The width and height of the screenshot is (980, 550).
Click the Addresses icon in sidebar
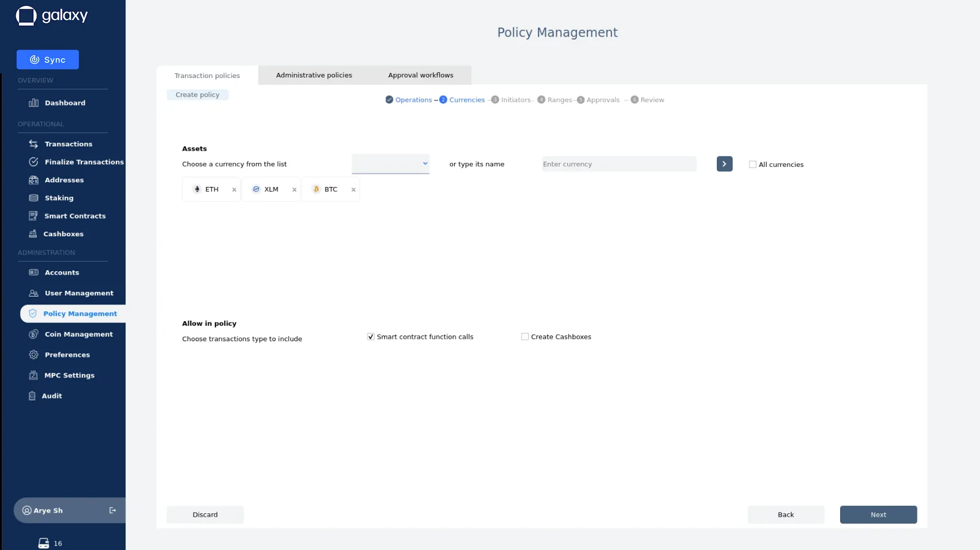click(33, 180)
